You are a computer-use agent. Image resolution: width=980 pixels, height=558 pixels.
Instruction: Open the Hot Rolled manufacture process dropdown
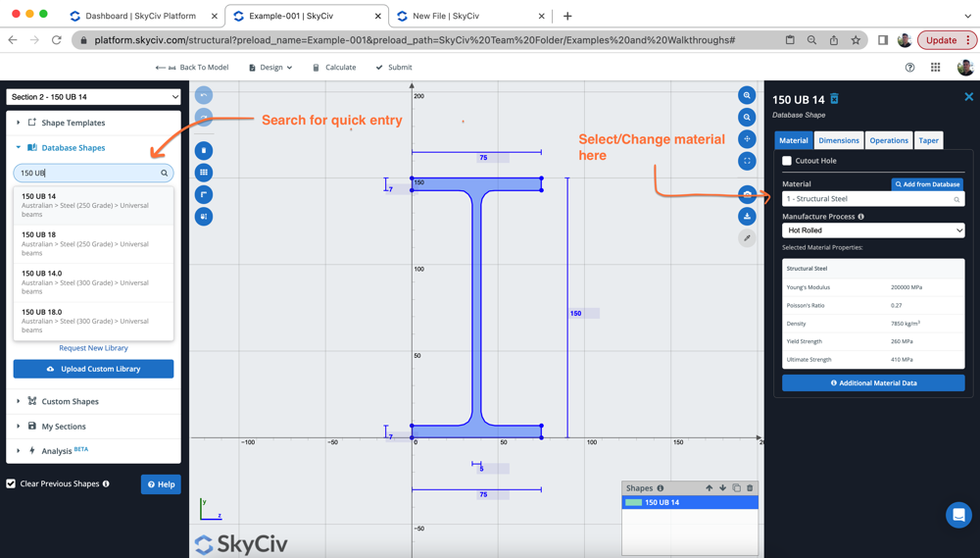click(873, 230)
